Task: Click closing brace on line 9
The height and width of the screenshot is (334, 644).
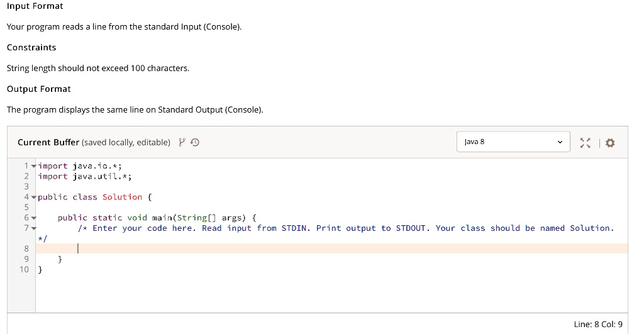Action: click(x=60, y=259)
